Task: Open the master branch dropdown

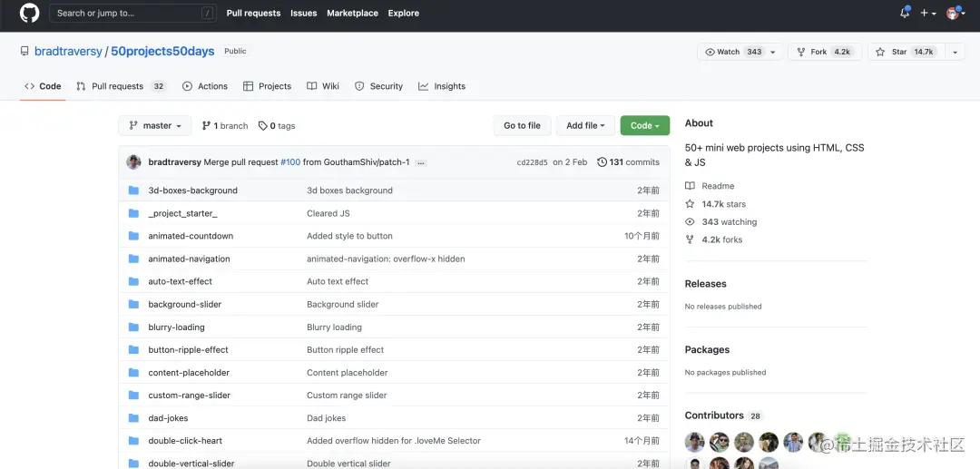Action: (155, 125)
